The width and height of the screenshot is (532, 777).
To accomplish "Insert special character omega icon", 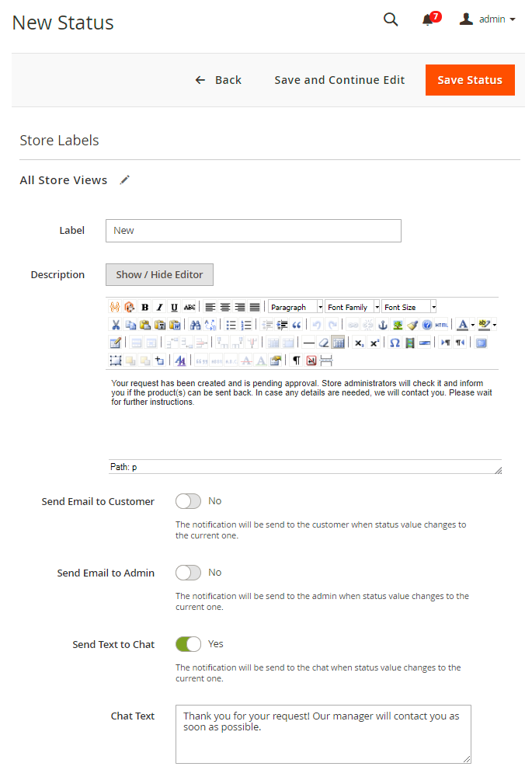I will pyautogui.click(x=395, y=343).
